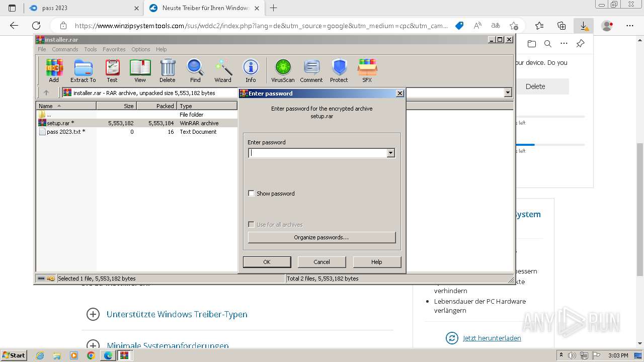Click the Find magnifier icon

pos(195,70)
